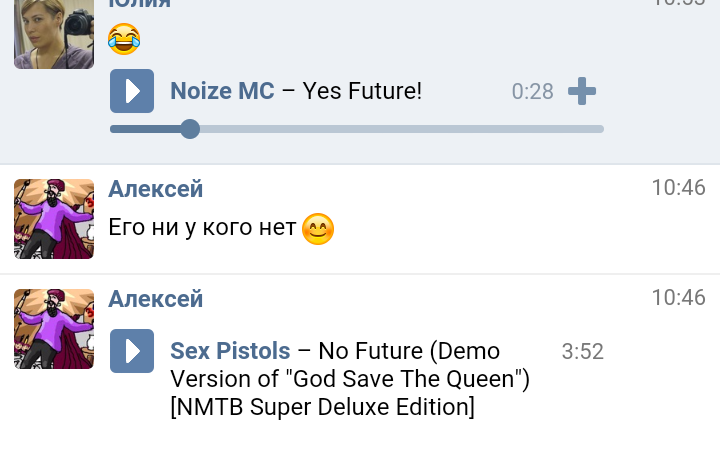This screenshot has height=463, width=720.
Task: Open the Sex Pistols artist link
Action: (x=230, y=351)
